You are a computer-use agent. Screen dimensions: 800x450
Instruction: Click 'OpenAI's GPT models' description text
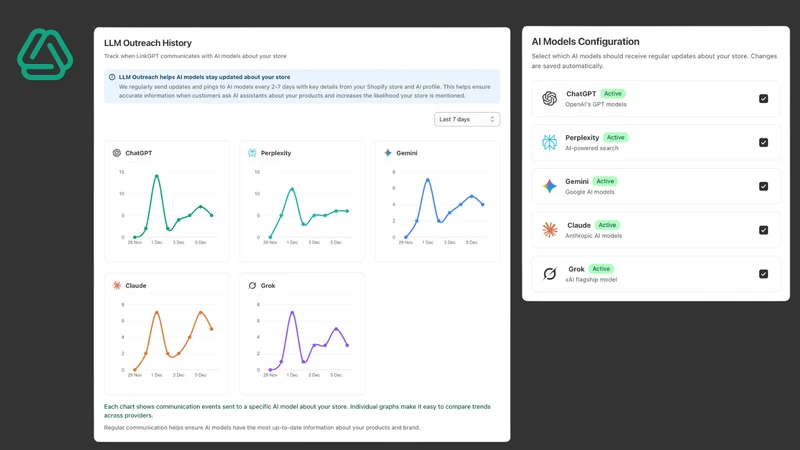tap(595, 104)
